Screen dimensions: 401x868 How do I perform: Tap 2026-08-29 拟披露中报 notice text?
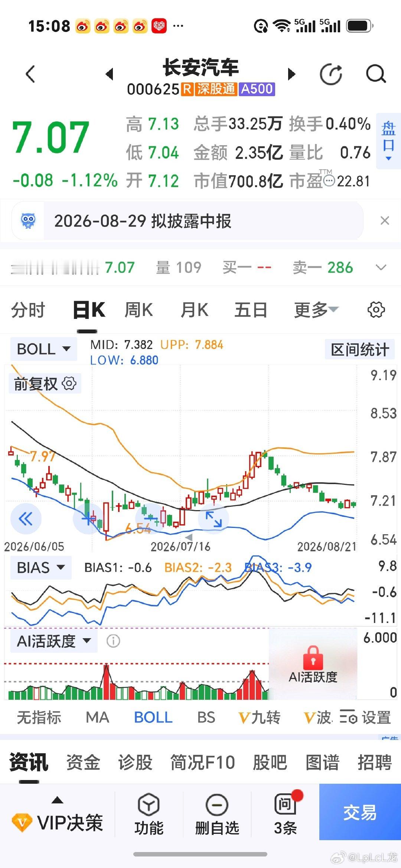click(x=143, y=221)
